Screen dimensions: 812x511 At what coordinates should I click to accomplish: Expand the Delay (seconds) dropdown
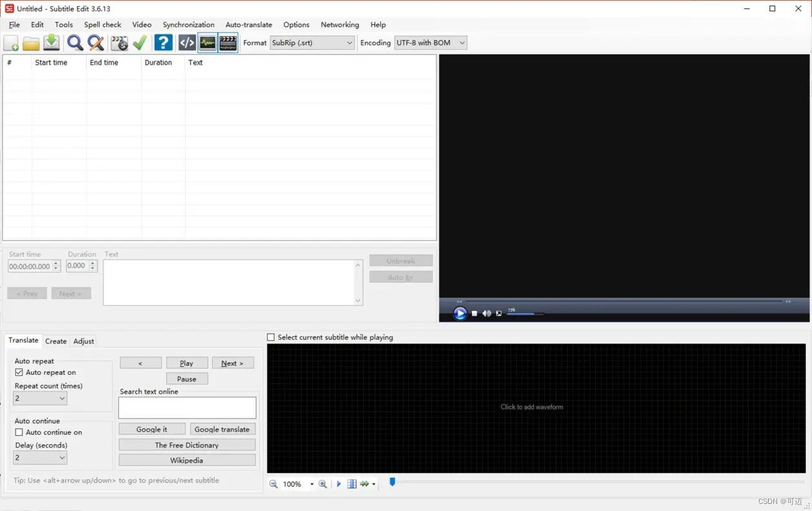(x=40, y=457)
